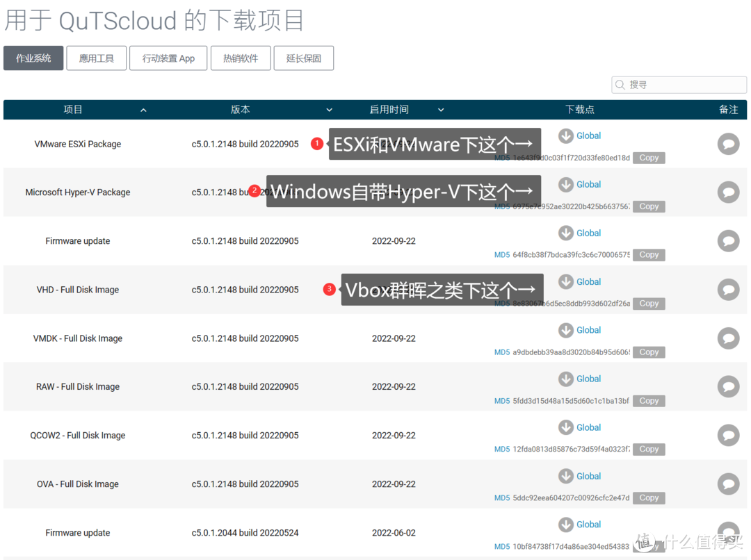This screenshot has width=751, height=560.
Task: Switch to the 延长保固 tab
Action: 304,58
